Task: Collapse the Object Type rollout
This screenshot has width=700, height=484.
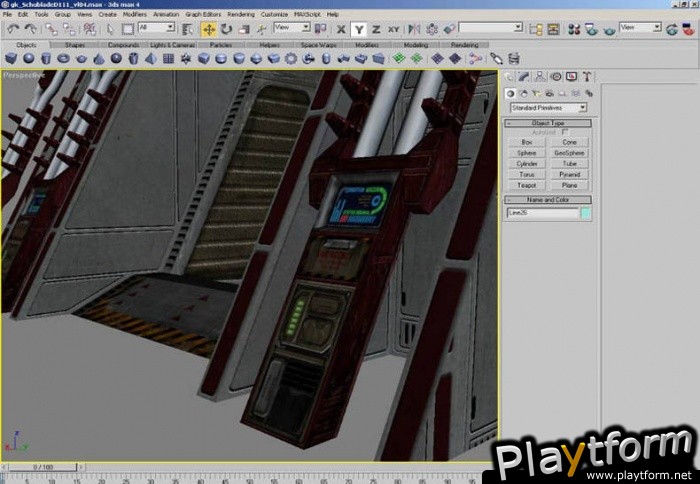Action: click(x=548, y=122)
